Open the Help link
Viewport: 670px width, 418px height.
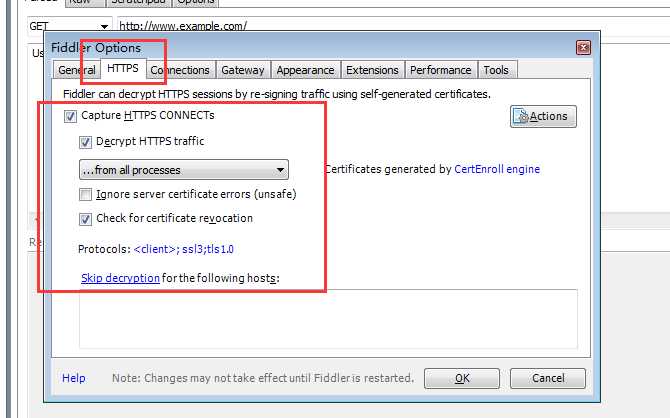pos(73,378)
